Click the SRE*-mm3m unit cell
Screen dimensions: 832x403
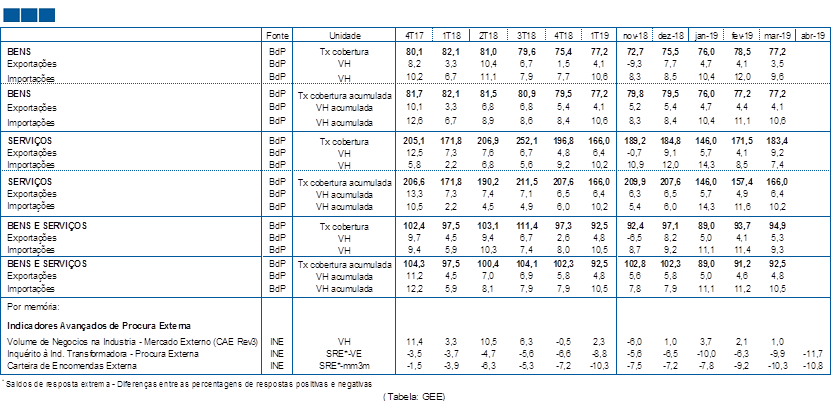[345, 365]
